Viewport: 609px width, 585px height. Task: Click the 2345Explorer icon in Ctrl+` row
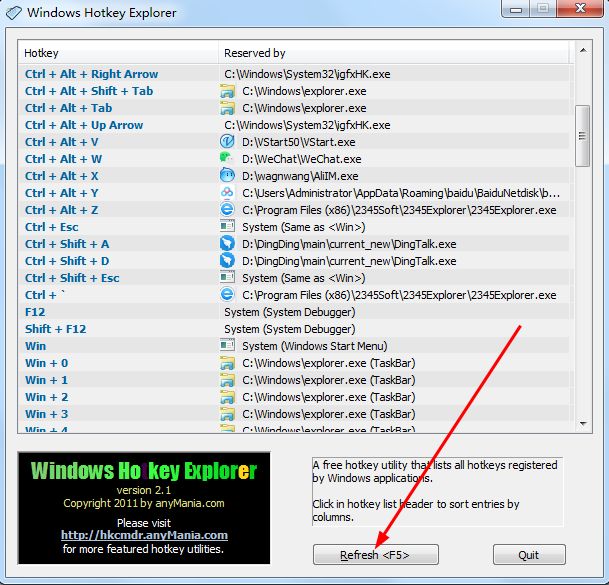tap(227, 294)
